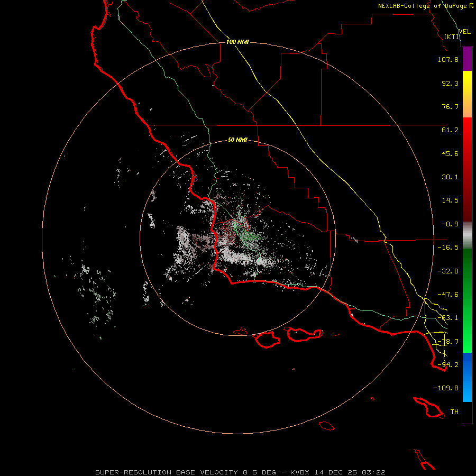This screenshot has width=476, height=476.
Task: Click the purple segment of velocity color bar
Action: click(467, 59)
